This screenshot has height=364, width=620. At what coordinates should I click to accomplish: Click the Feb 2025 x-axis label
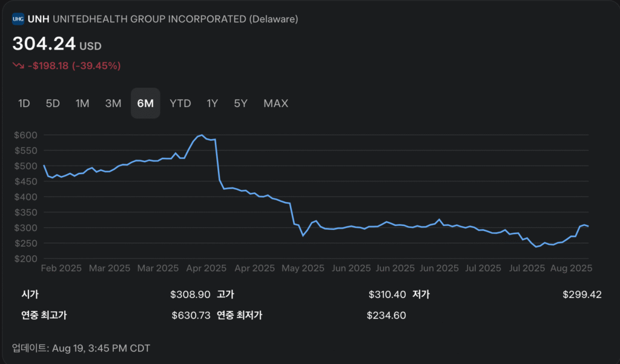[x=61, y=268]
